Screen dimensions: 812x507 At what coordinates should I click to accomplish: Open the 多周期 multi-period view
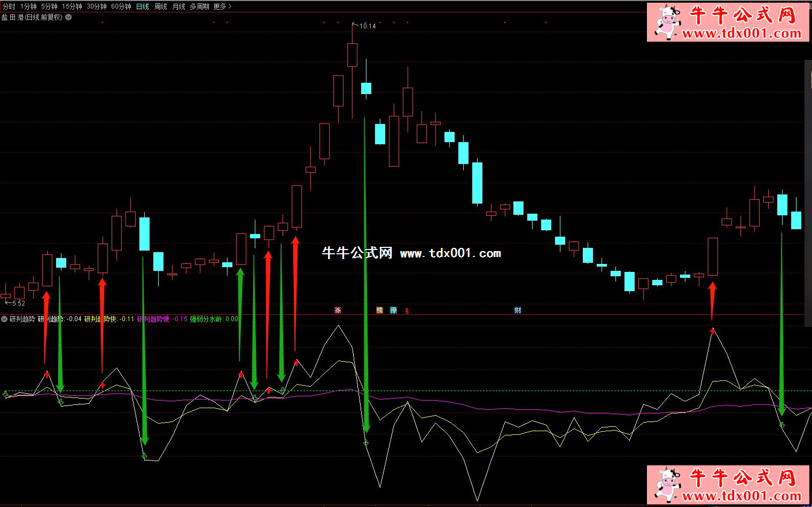(x=200, y=6)
